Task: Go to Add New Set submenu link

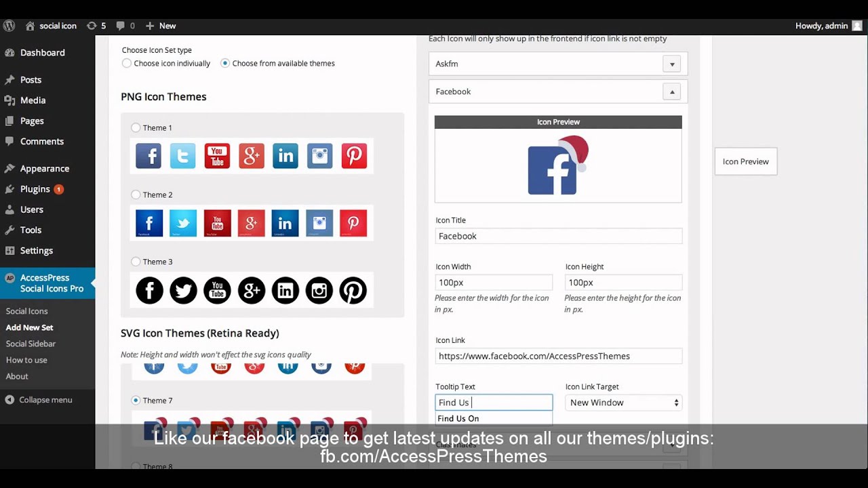Action: [x=29, y=327]
